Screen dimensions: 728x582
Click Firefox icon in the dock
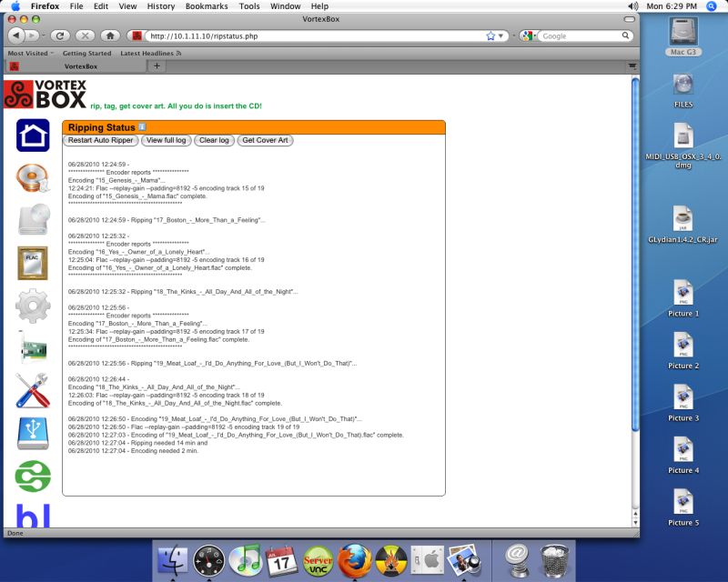tap(354, 561)
